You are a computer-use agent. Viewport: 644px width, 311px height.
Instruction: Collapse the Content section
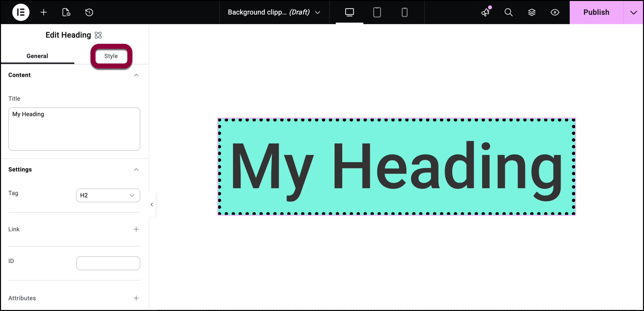136,75
